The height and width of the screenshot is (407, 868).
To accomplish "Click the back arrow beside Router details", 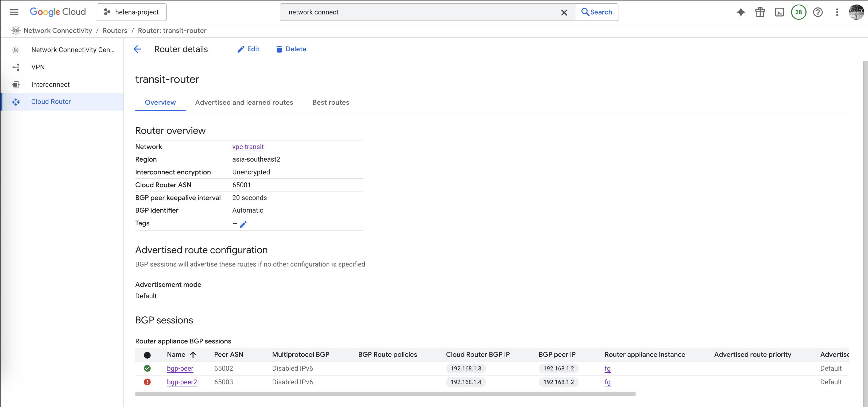I will click(x=137, y=49).
